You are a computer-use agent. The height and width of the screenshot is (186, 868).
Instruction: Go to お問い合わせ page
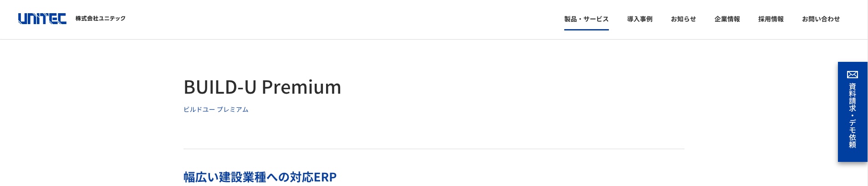click(x=821, y=19)
